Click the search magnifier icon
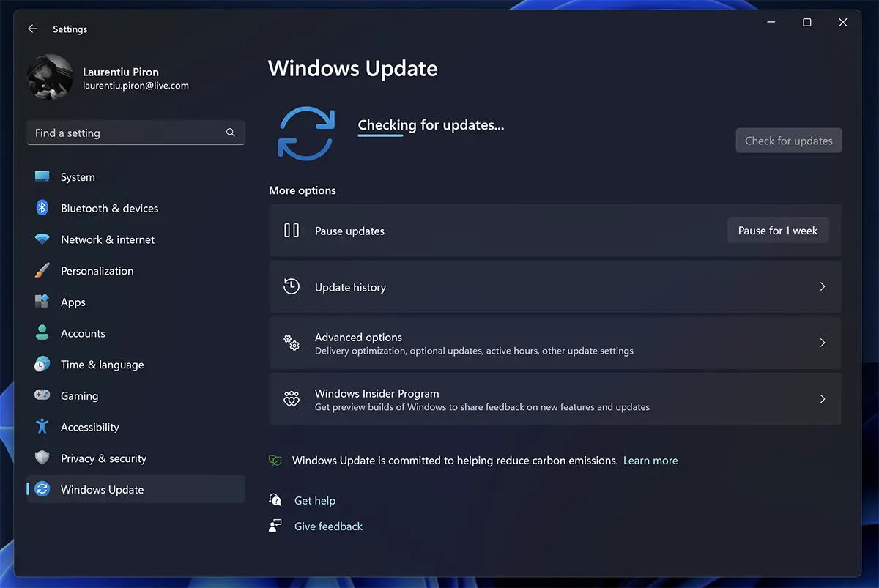 point(231,133)
